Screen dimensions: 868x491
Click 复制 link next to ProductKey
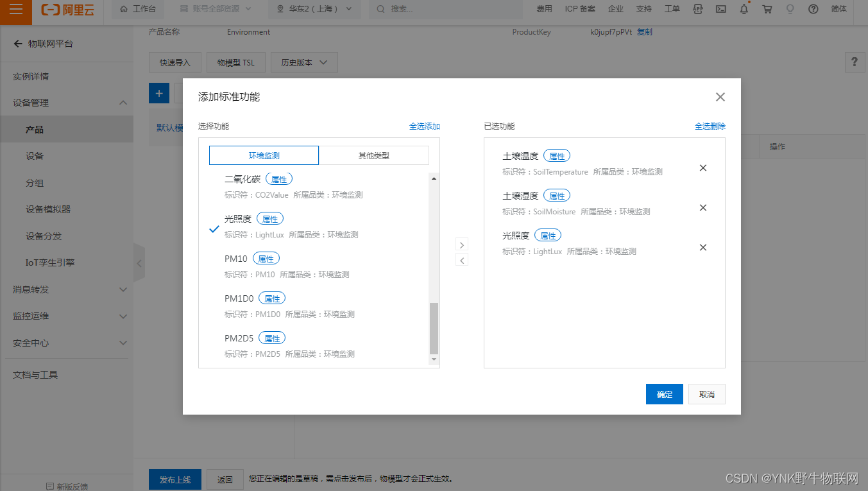click(645, 32)
